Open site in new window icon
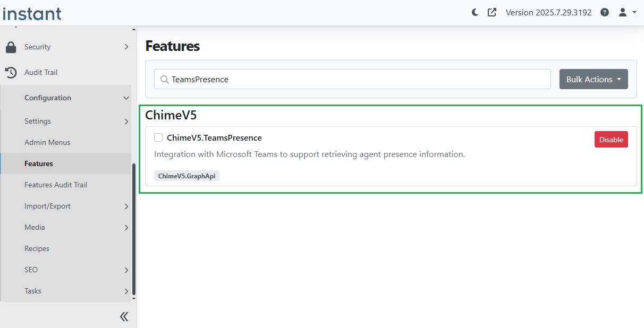Screen dimensions: 644x328 492,12
